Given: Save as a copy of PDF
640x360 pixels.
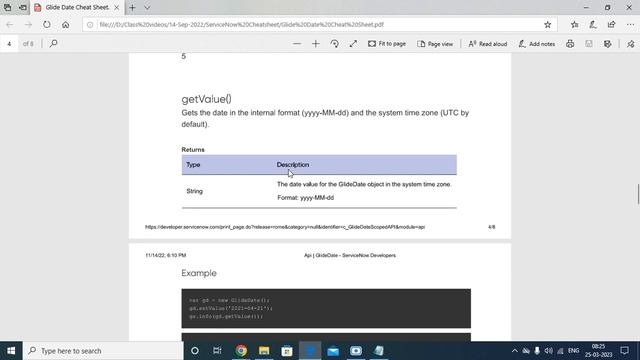Looking at the screenshot, I should tap(608, 44).
